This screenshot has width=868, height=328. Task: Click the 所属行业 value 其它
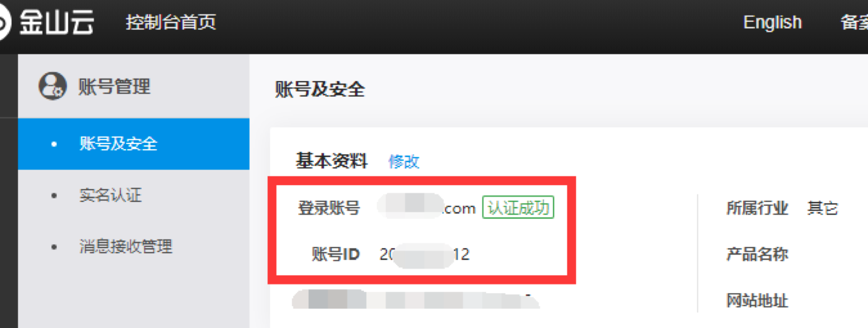coord(822,208)
